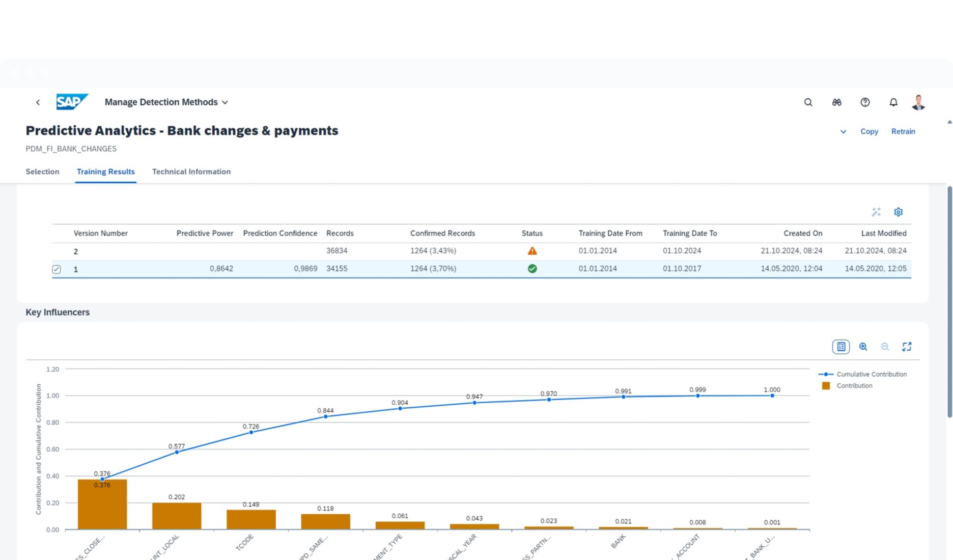Zoom into the Key Influencers chart
The width and height of the screenshot is (953, 560).
coord(863,347)
